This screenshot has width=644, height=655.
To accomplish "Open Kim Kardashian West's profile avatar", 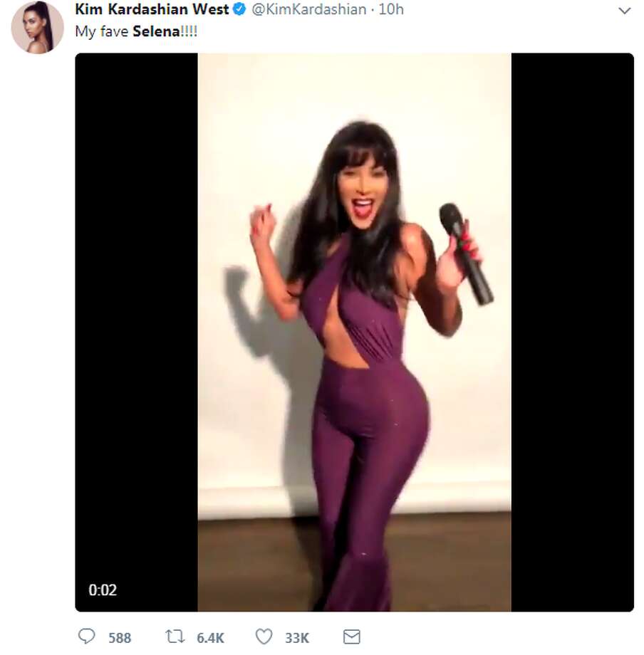I will point(37,27).
